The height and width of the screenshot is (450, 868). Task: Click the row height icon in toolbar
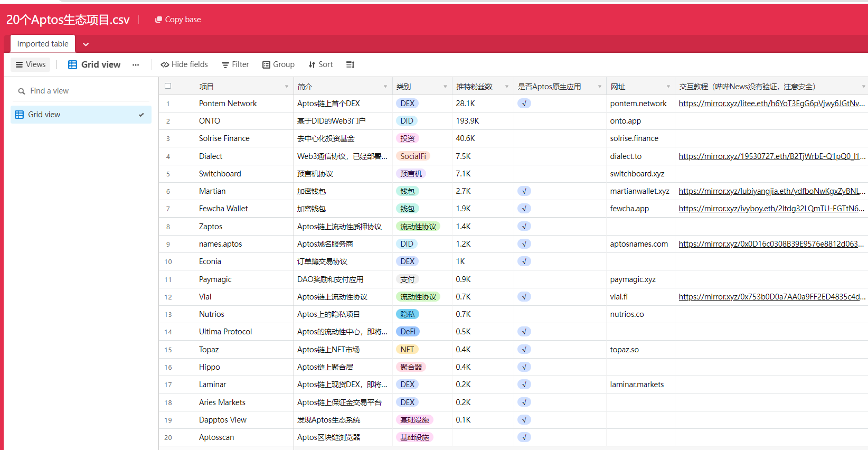350,65
